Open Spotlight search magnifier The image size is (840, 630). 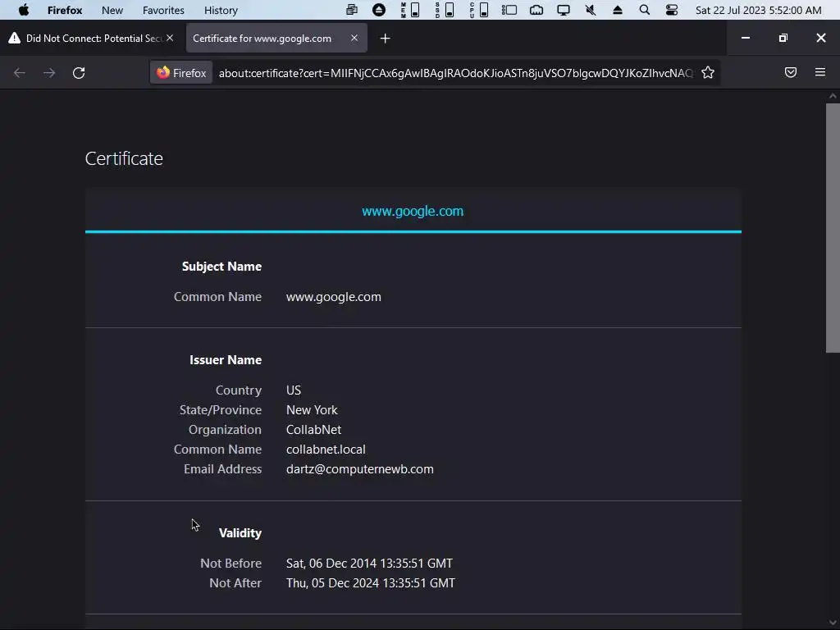point(645,10)
